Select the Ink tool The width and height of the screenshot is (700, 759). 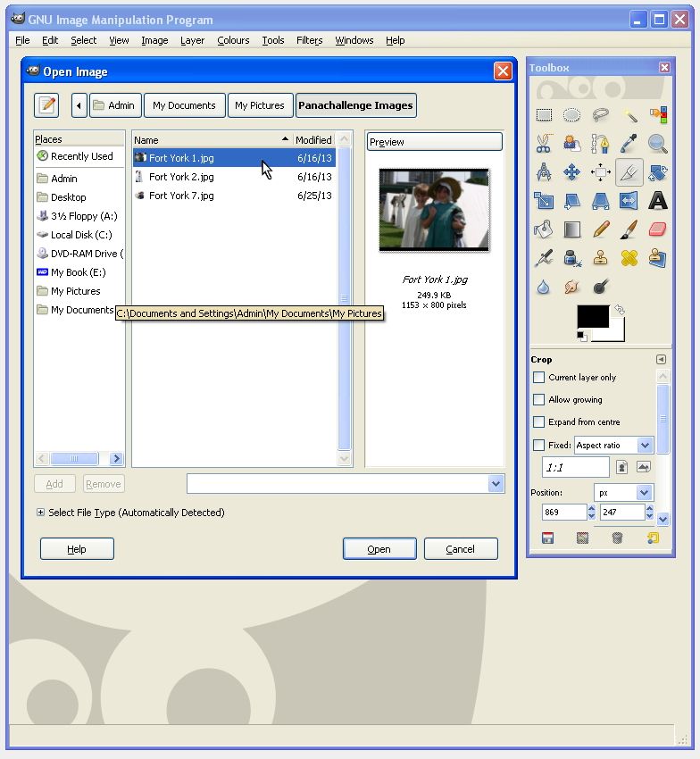click(x=571, y=258)
